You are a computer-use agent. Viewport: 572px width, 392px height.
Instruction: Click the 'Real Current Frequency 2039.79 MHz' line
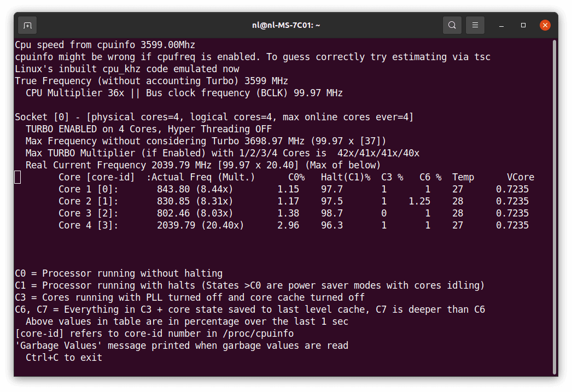coord(203,165)
